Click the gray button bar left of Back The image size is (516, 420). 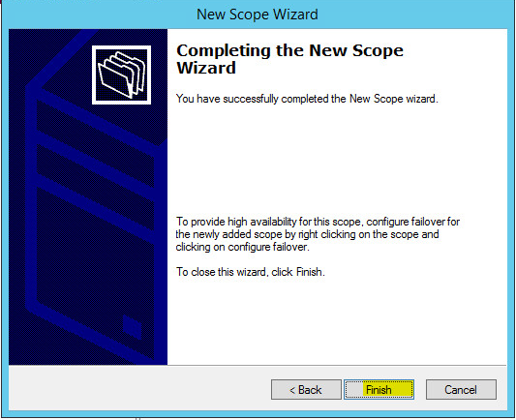pyautogui.click(x=139, y=388)
